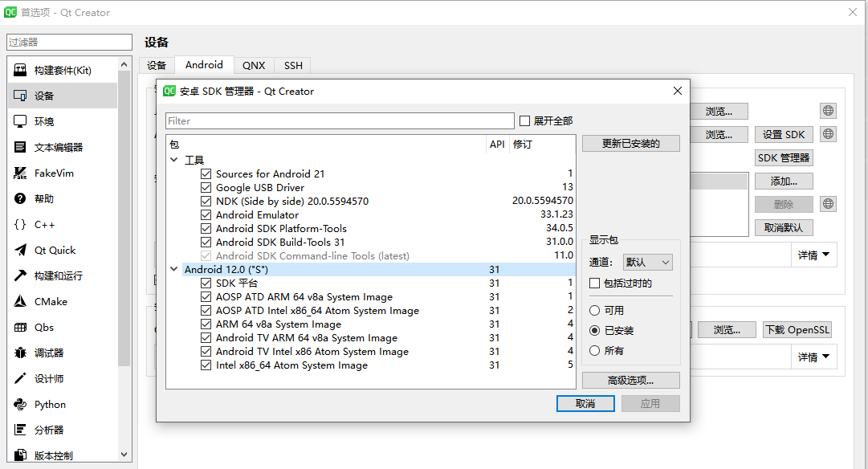
Task: Focus the 过滤器 field in preferences
Action: (x=69, y=42)
